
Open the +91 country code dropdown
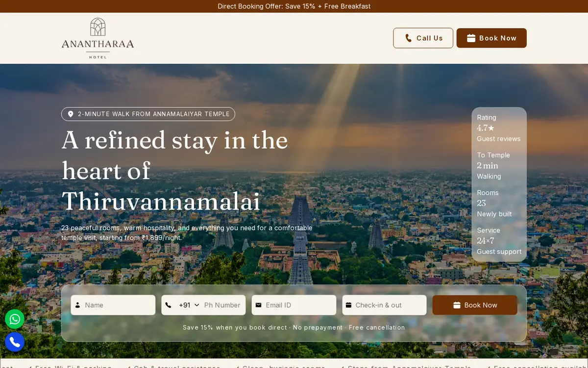click(x=189, y=305)
